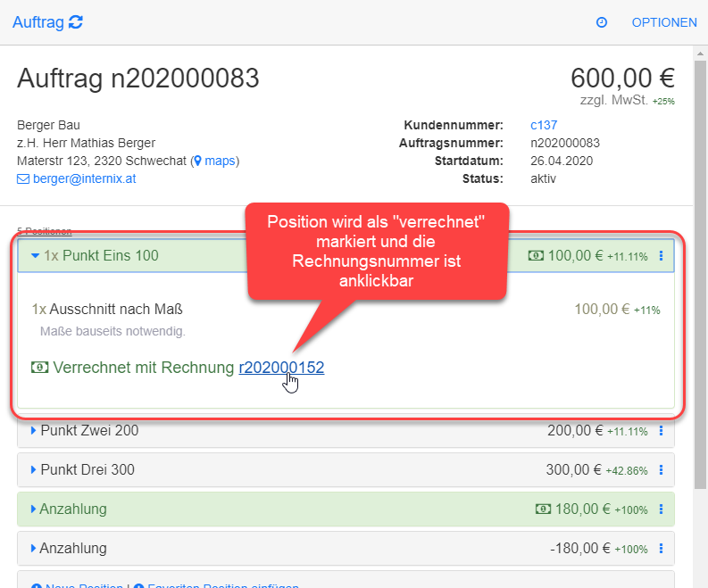
Task: Select the Startdatum value 26.04.2020
Action: (x=562, y=161)
